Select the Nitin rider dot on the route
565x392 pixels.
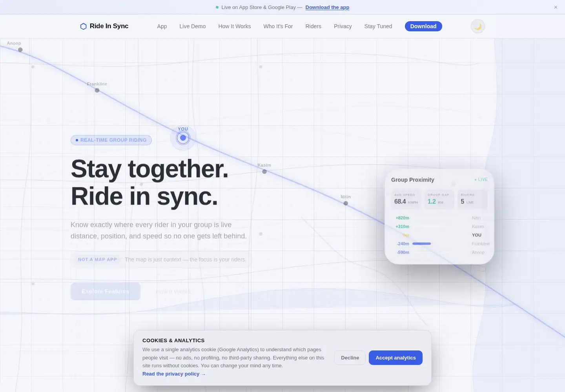(346, 203)
